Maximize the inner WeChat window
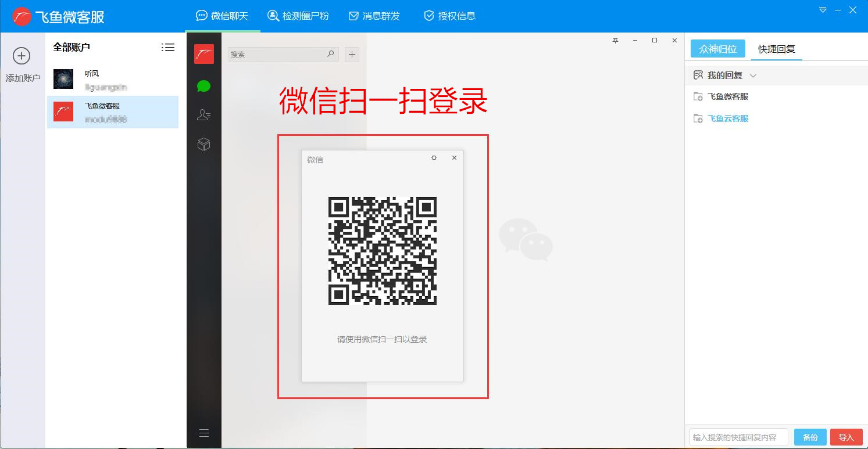 [x=655, y=41]
